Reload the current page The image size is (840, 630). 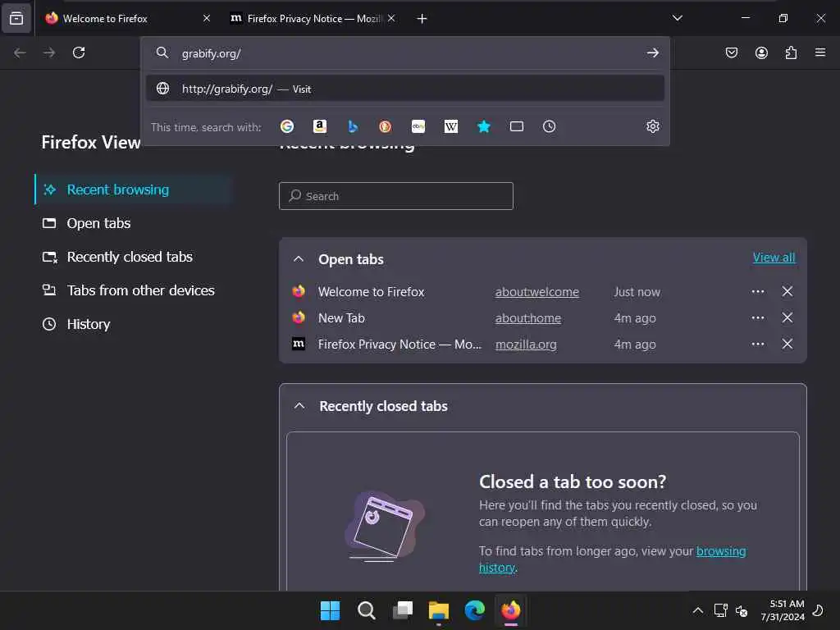[79, 52]
